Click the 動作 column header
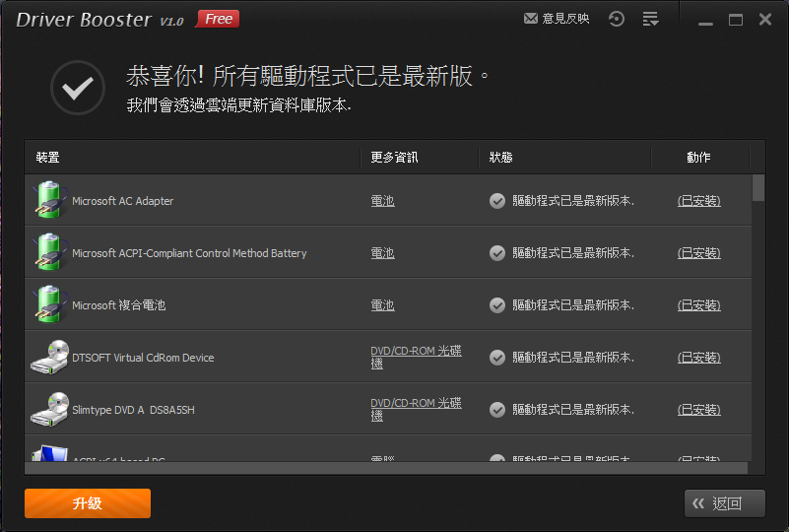Image resolution: width=789 pixels, height=532 pixels. (x=698, y=158)
